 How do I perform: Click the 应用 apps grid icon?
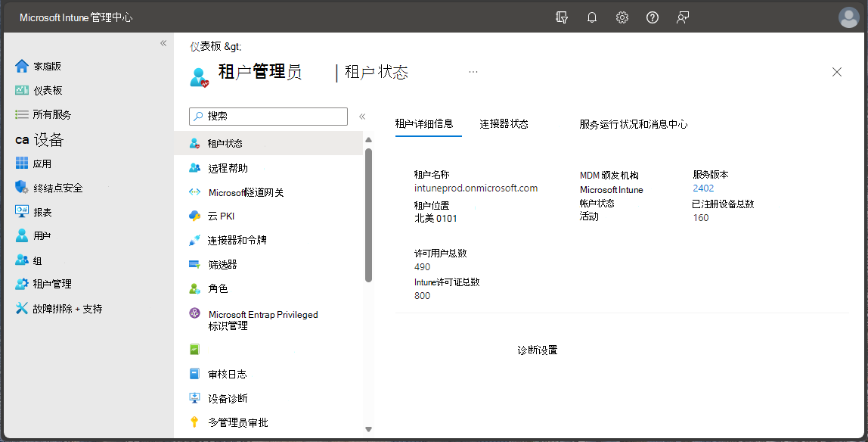coord(22,163)
